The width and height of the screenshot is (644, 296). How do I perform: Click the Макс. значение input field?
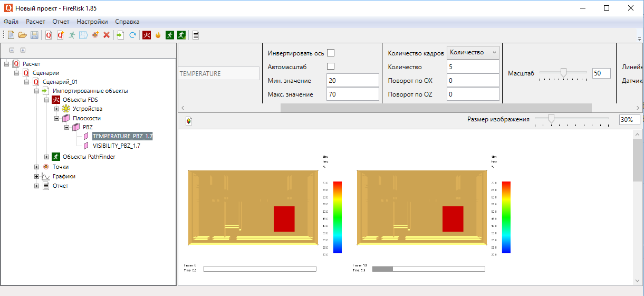pos(352,94)
